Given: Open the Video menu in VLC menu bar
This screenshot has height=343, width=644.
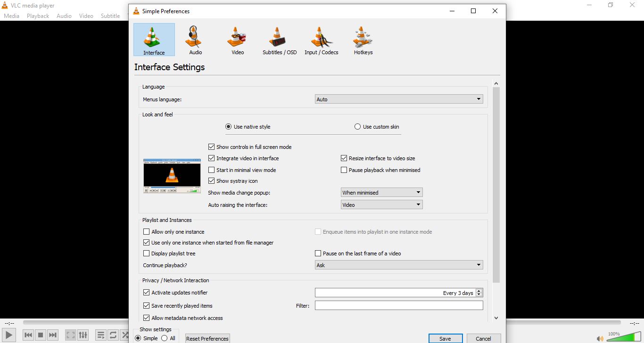Looking at the screenshot, I should tap(86, 16).
